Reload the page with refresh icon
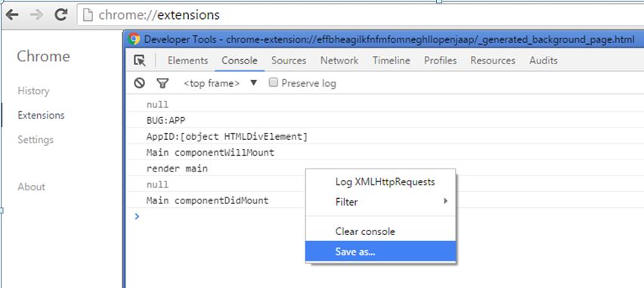The height and width of the screenshot is (288, 644). [x=61, y=15]
